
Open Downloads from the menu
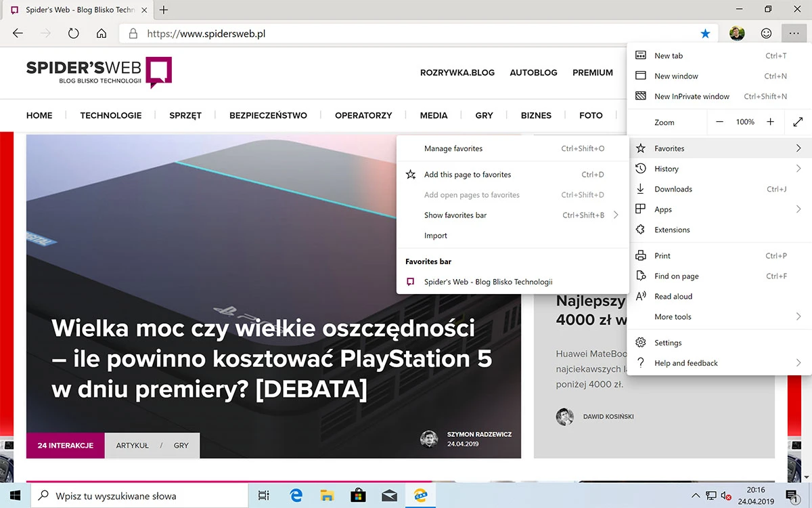tap(720, 189)
